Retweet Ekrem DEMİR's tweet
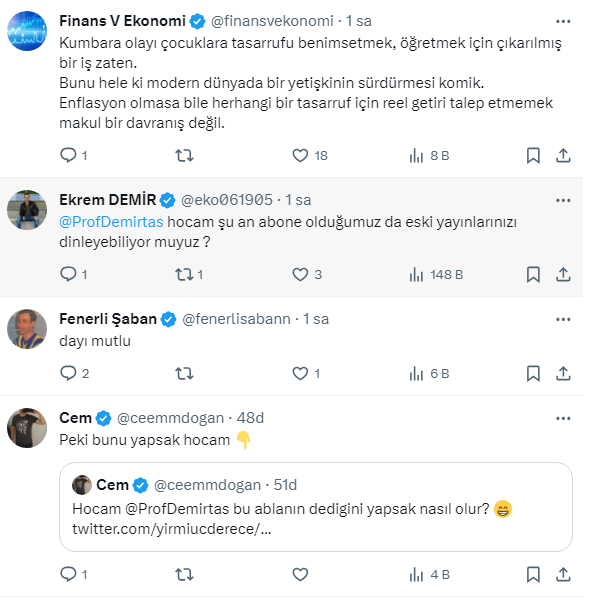The width and height of the screenshot is (609, 605). [184, 274]
